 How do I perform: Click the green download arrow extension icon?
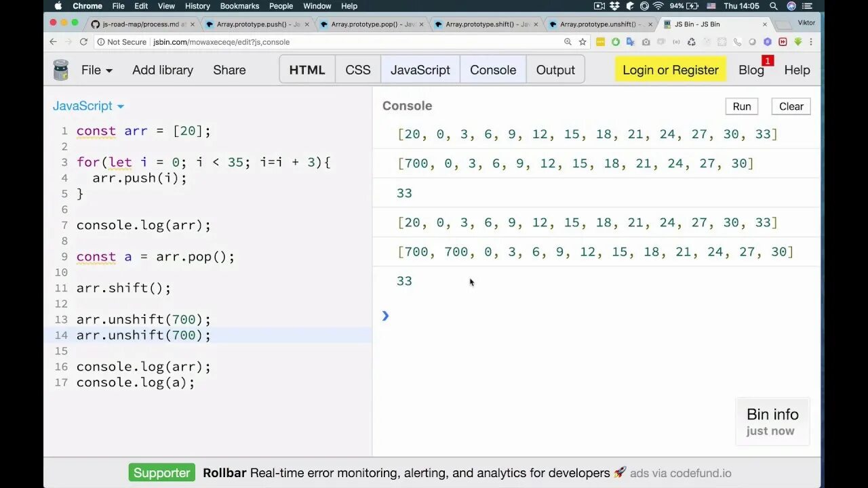(x=797, y=42)
